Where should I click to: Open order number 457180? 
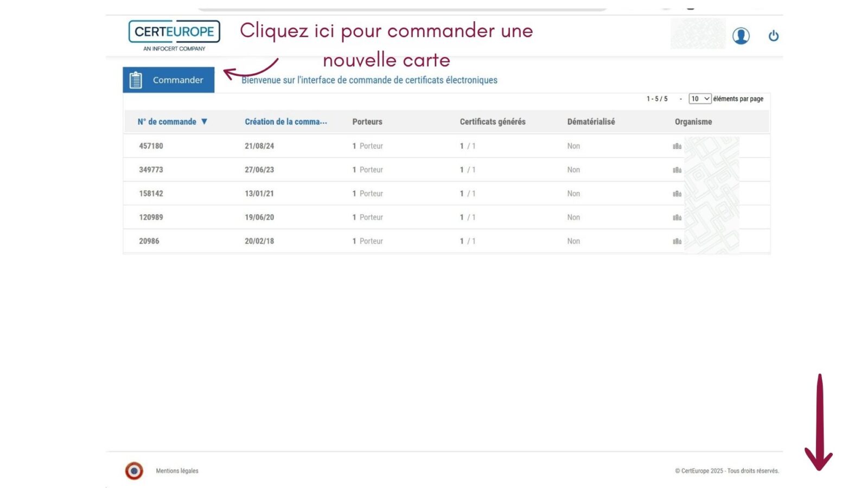tap(151, 146)
